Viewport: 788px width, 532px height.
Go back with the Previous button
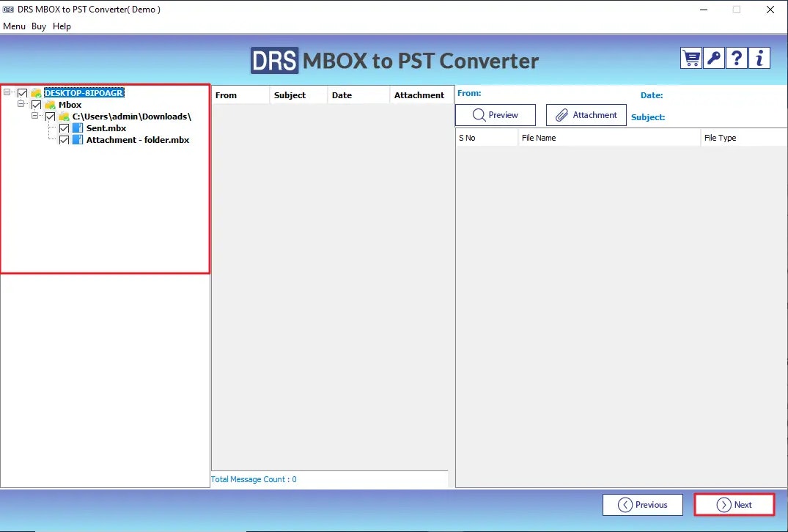point(643,505)
